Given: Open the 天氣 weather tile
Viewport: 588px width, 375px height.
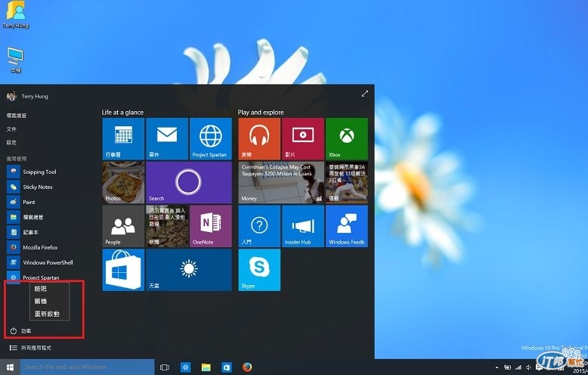Looking at the screenshot, I should [x=189, y=270].
